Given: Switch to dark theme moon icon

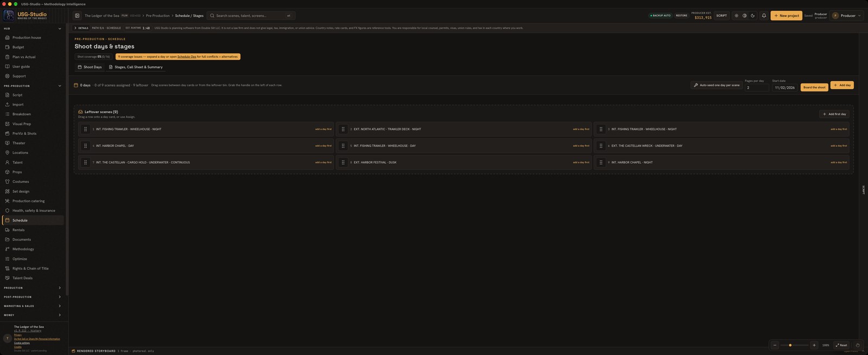Looking at the screenshot, I should (752, 16).
